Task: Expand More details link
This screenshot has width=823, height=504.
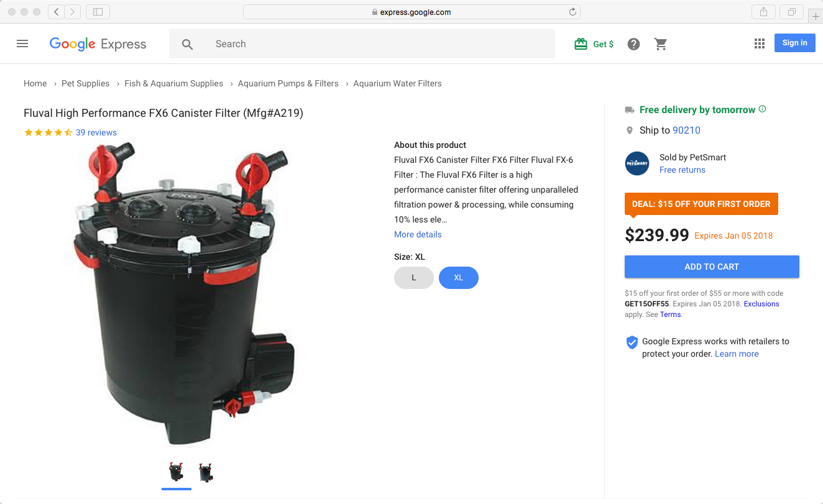Action: pyautogui.click(x=418, y=234)
